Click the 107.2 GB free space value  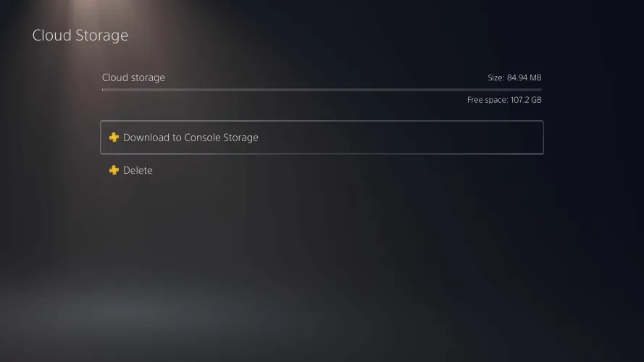pyautogui.click(x=526, y=100)
